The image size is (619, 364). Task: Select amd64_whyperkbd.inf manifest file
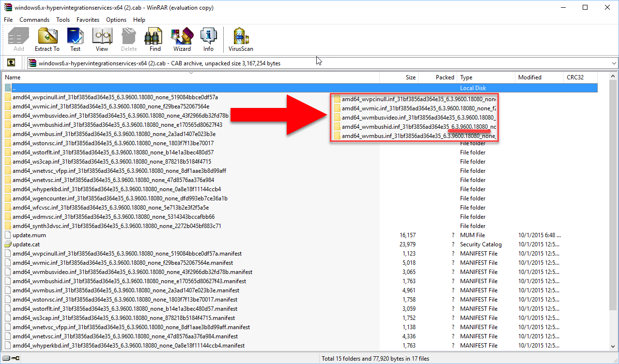pyautogui.click(x=128, y=346)
